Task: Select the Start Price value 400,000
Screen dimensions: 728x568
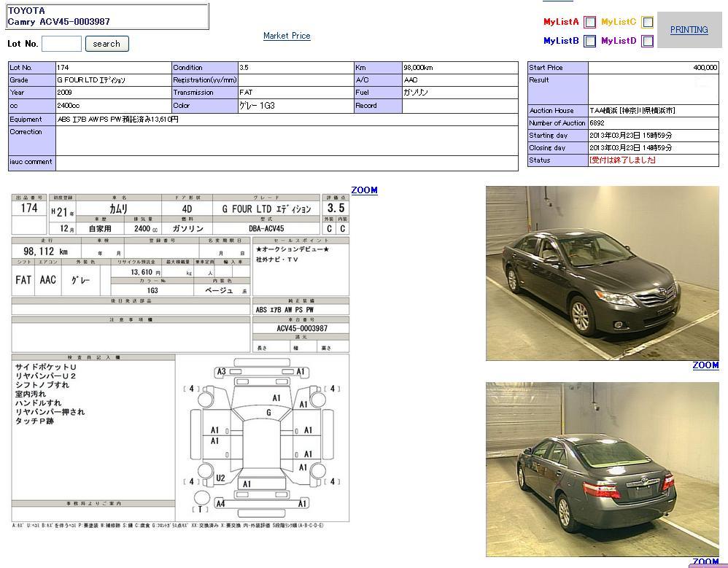Action: pyautogui.click(x=704, y=68)
